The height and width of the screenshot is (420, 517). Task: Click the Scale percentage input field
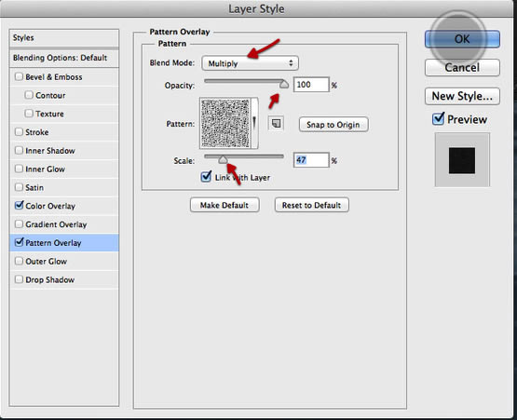311,160
